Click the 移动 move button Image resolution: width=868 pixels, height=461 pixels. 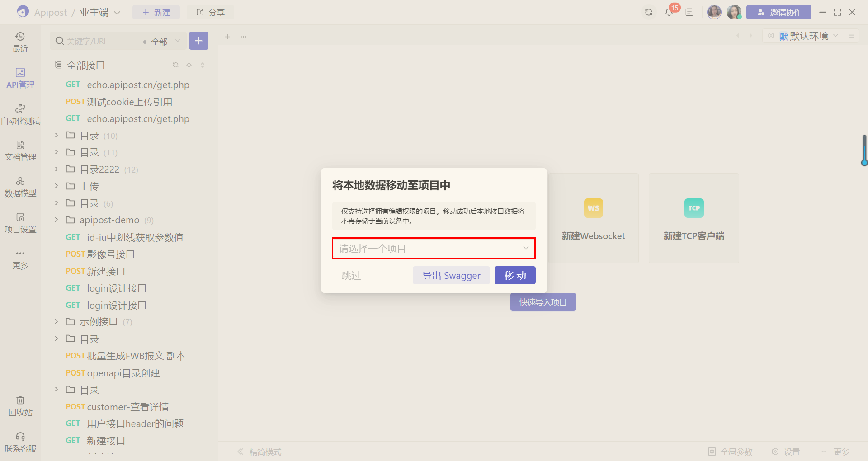515,275
